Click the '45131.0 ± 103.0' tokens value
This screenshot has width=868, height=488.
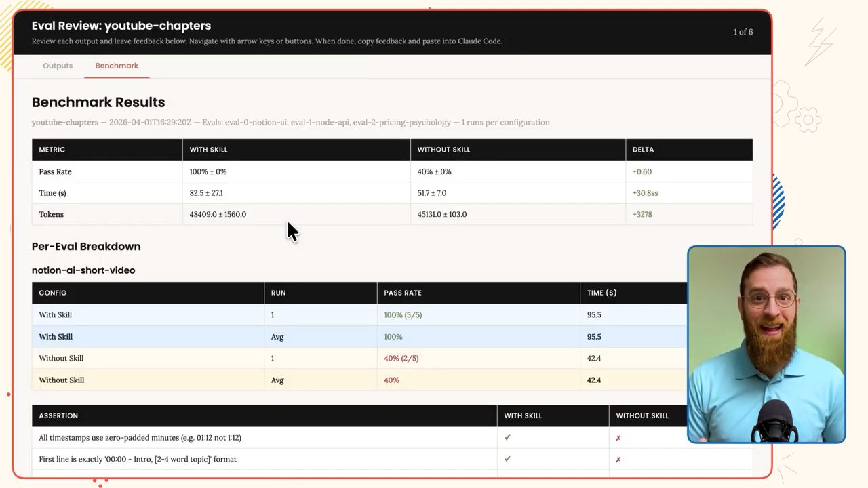[442, 214]
